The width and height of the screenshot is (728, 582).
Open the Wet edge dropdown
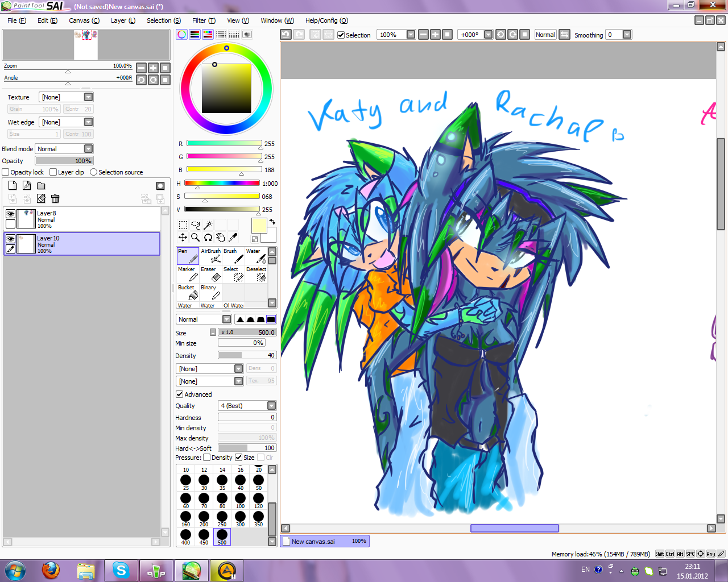point(88,122)
